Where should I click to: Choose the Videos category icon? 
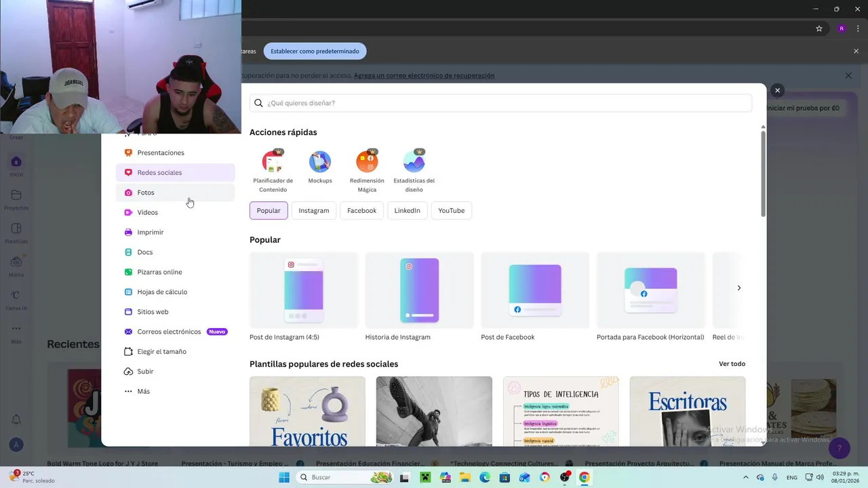128,212
